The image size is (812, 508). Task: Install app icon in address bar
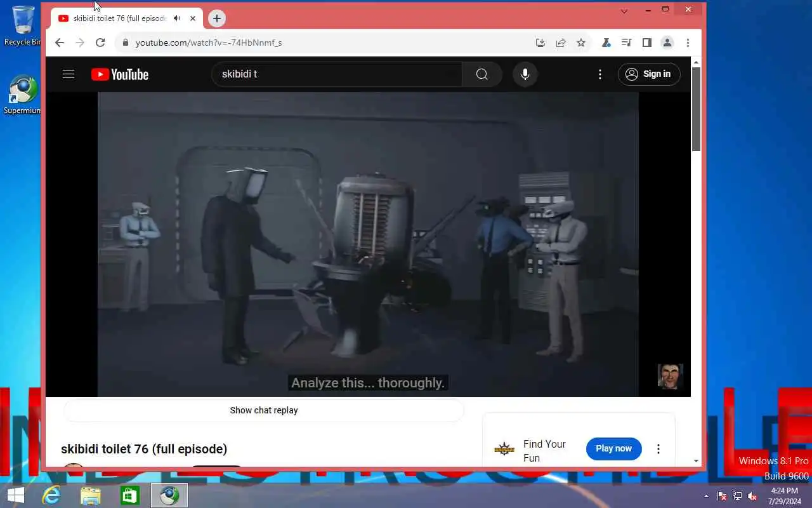point(540,43)
